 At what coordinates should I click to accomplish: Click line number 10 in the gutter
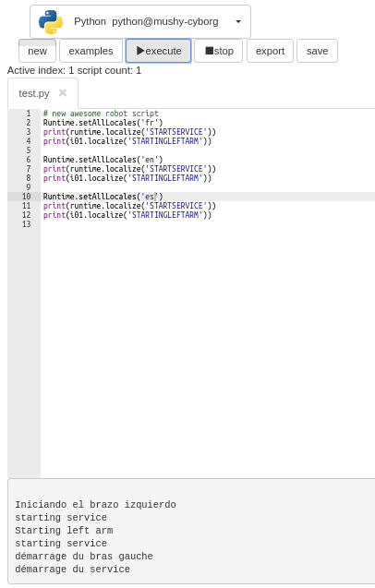pos(26,197)
